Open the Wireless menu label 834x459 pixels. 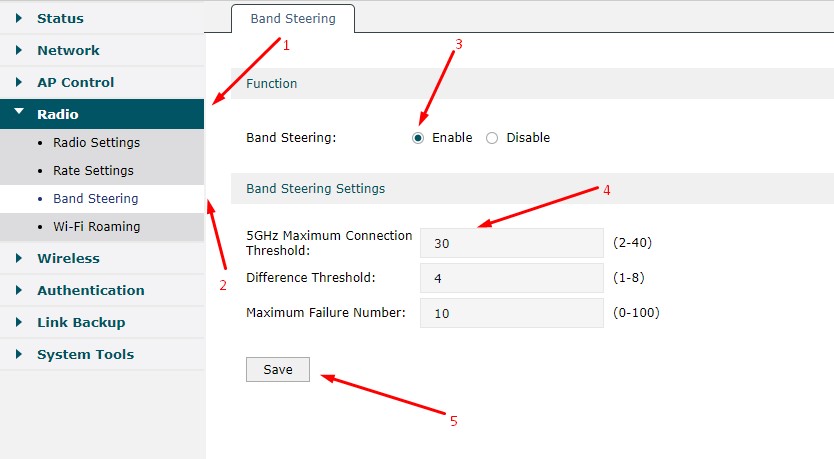(68, 258)
